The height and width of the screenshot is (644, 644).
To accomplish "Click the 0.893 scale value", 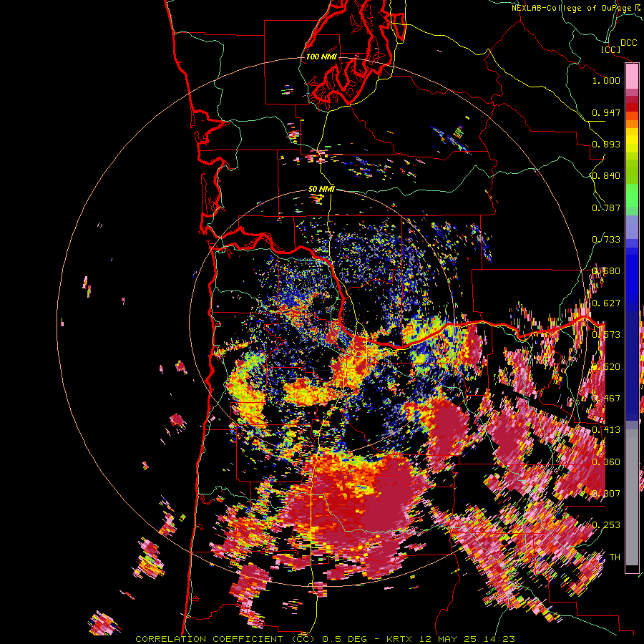I will 606,144.
